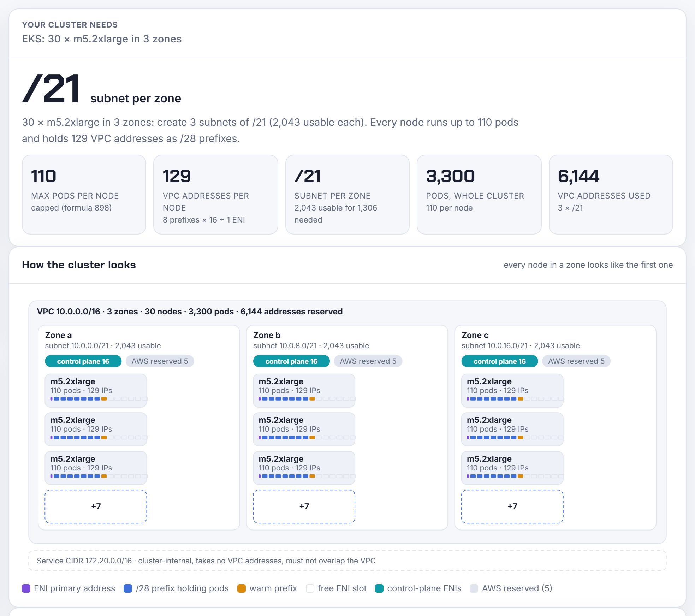Select the third m5.2xlarge node in Zone a

coord(96,468)
